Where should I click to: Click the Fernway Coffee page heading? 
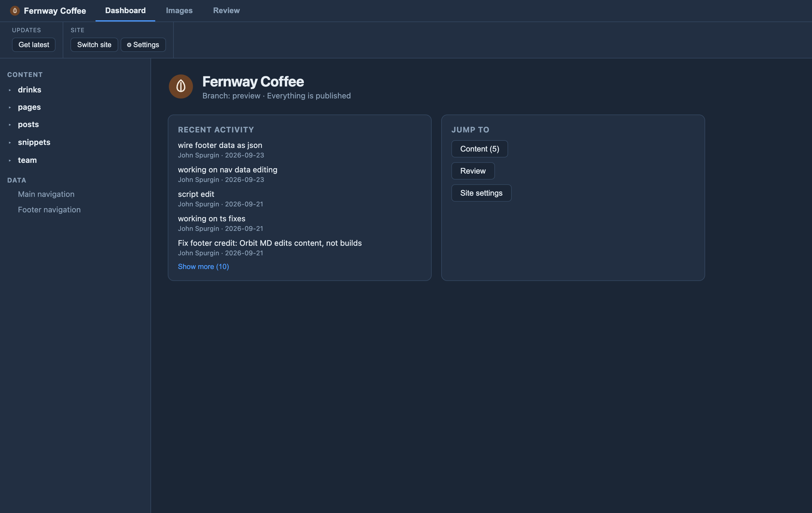pyautogui.click(x=253, y=81)
